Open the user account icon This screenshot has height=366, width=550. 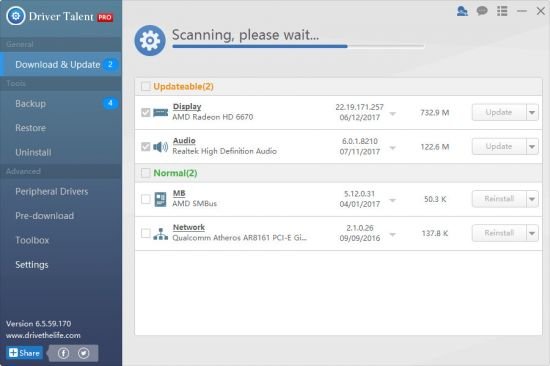tap(462, 11)
